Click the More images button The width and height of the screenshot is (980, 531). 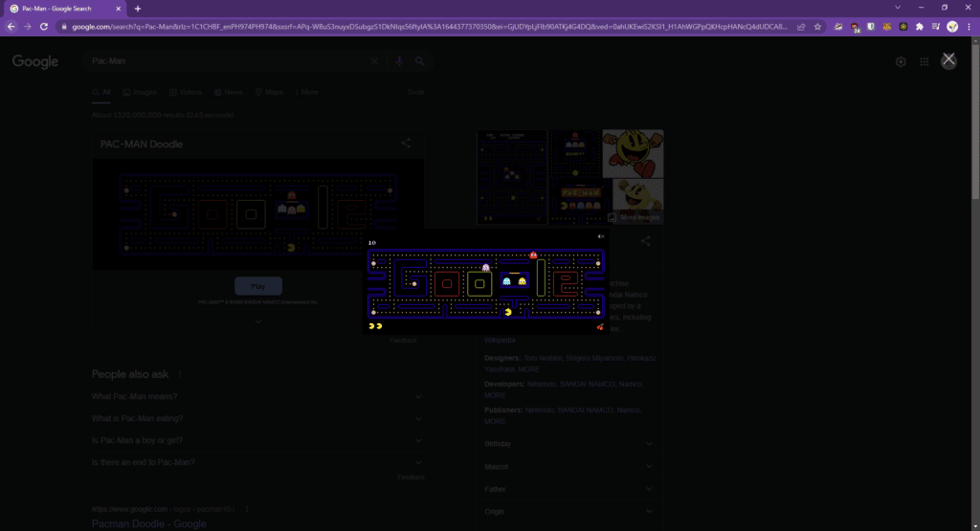click(x=634, y=217)
